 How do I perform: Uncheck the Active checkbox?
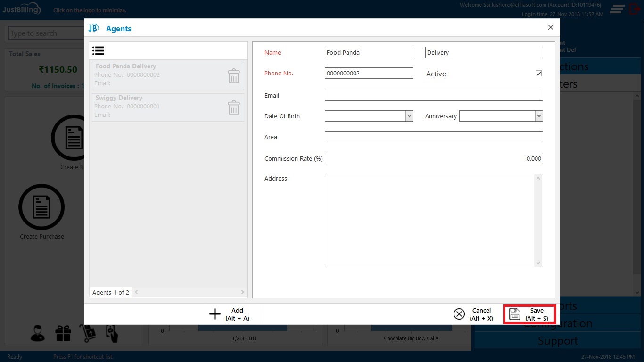coord(538,74)
